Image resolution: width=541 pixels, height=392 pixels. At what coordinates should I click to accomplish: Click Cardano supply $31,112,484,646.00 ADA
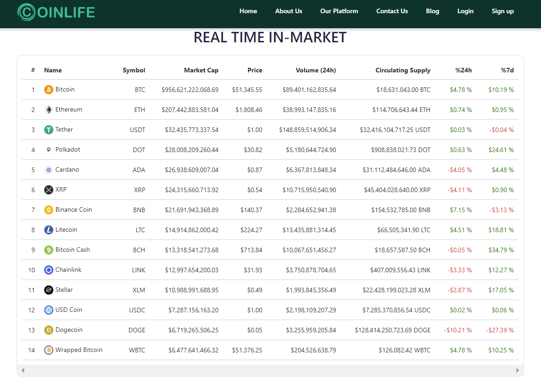tap(397, 170)
